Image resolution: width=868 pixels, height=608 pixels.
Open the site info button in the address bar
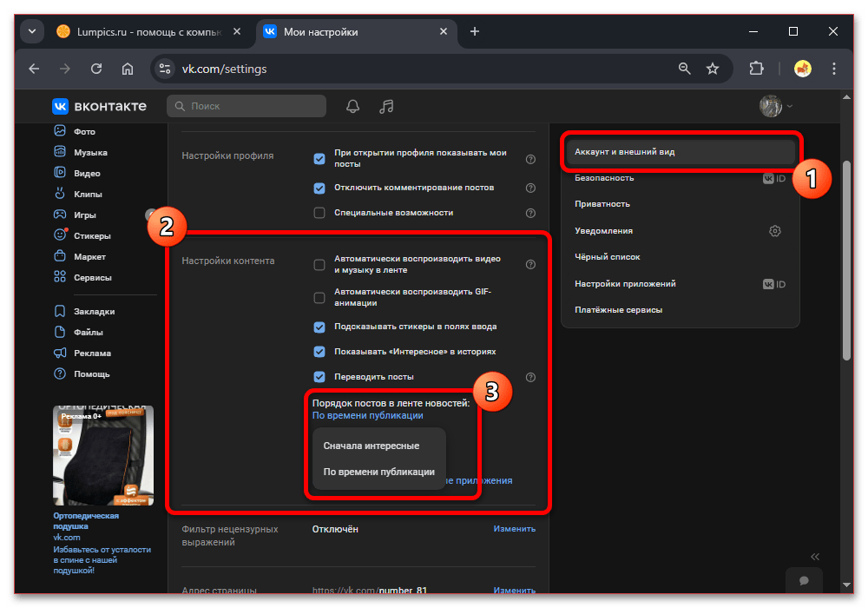(x=164, y=69)
